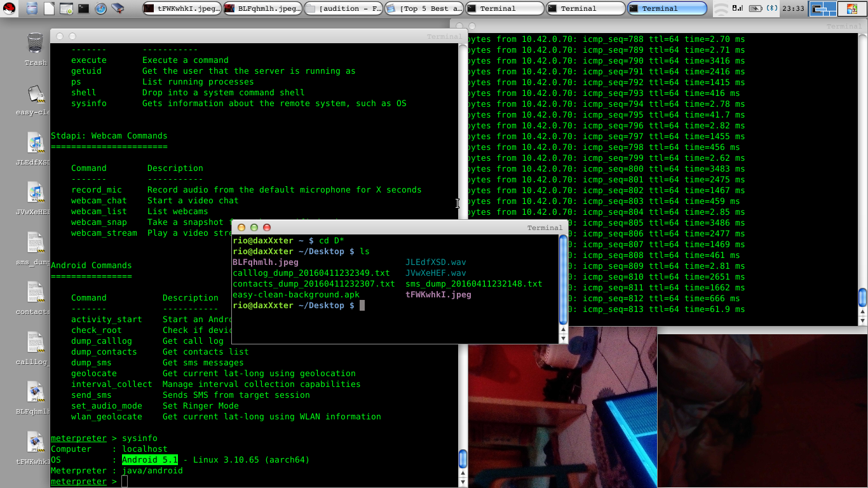The image size is (868, 488).
Task: Open the web browser from the taskbar
Action: pyautogui.click(x=99, y=8)
